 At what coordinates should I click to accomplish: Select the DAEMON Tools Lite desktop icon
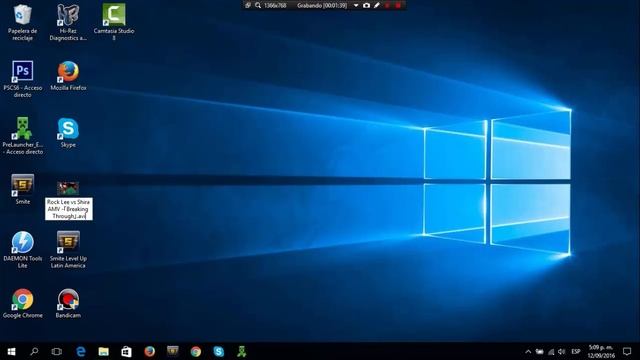click(22, 250)
